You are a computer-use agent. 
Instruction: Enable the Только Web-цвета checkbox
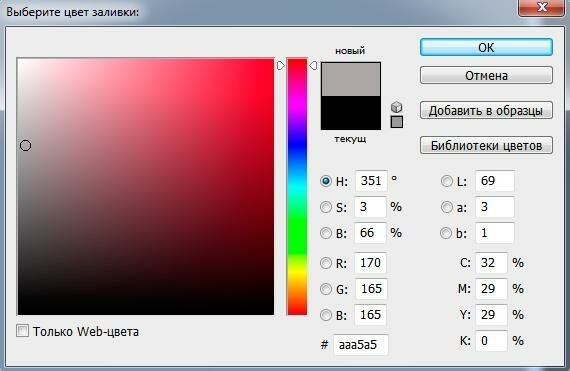23,331
